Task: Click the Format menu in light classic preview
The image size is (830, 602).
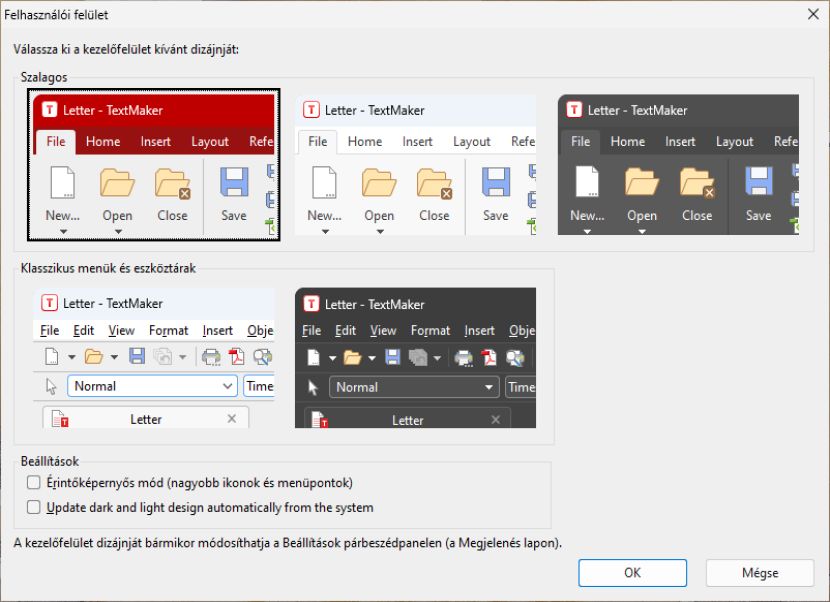Action: click(168, 330)
